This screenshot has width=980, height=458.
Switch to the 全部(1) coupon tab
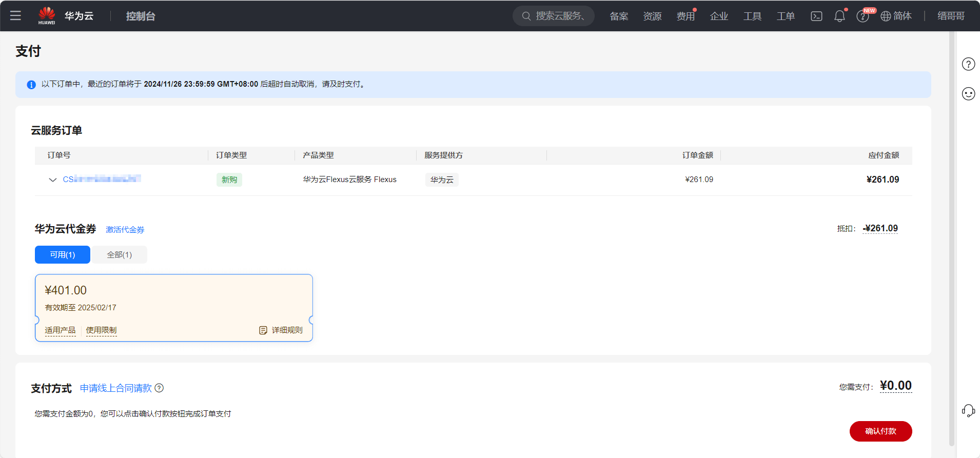[x=120, y=255]
